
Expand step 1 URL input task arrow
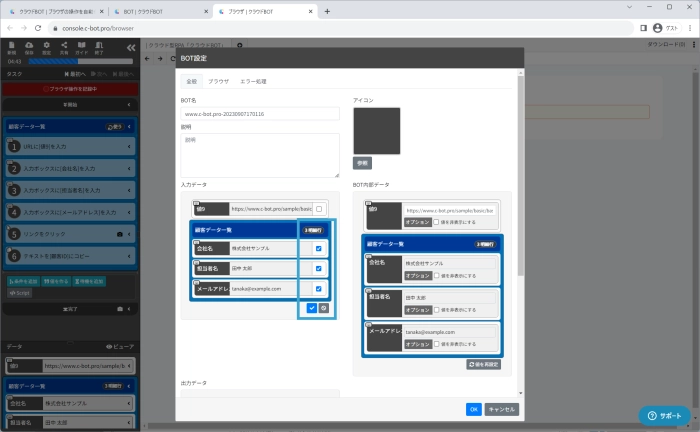pos(130,147)
